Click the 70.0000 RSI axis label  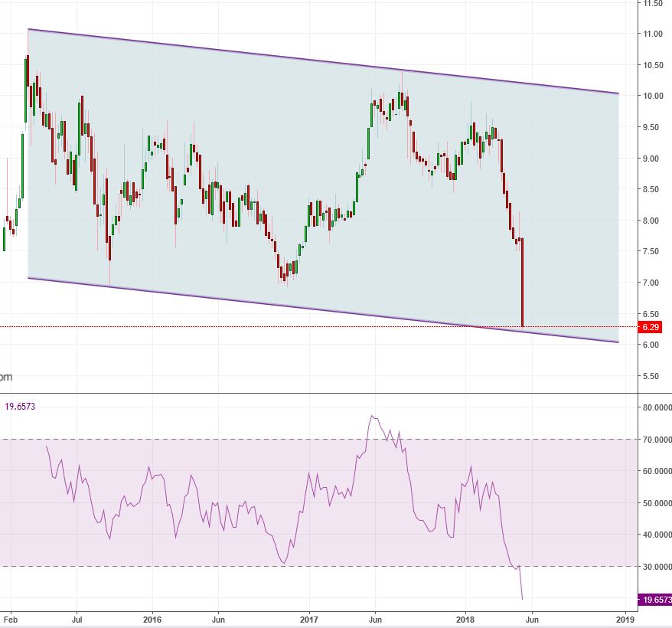[x=657, y=440]
